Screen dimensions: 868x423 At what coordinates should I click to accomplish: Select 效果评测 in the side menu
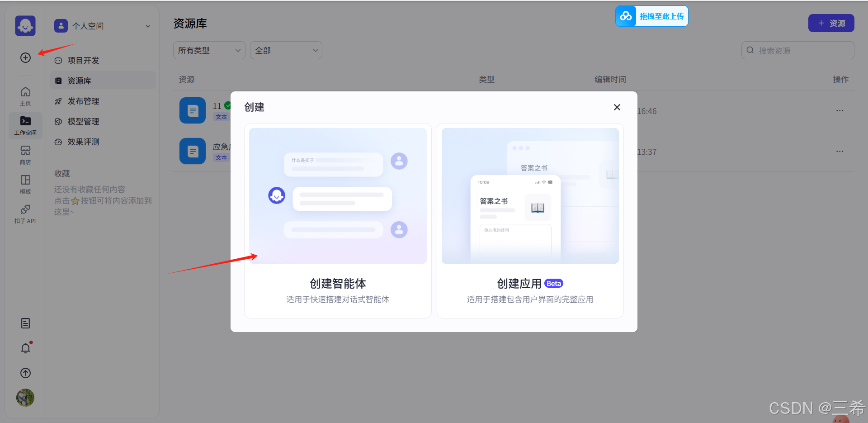pyautogui.click(x=103, y=142)
